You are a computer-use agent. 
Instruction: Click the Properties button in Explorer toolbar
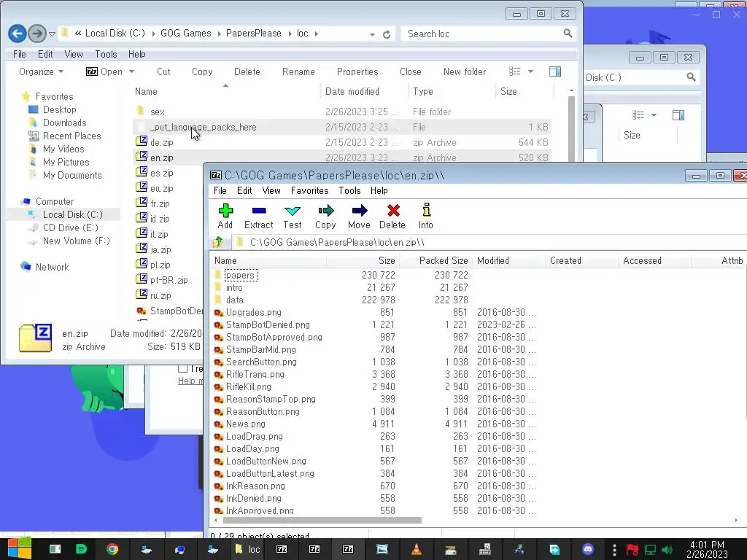click(357, 72)
